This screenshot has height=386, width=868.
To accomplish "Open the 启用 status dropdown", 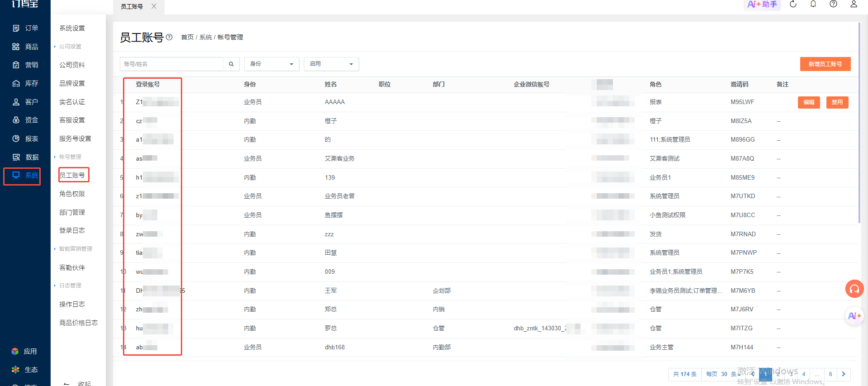I will [331, 64].
